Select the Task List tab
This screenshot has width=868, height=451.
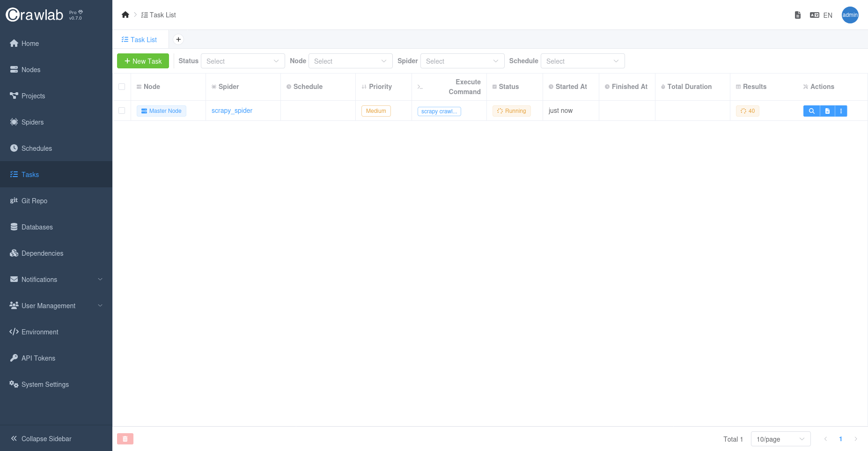point(140,40)
